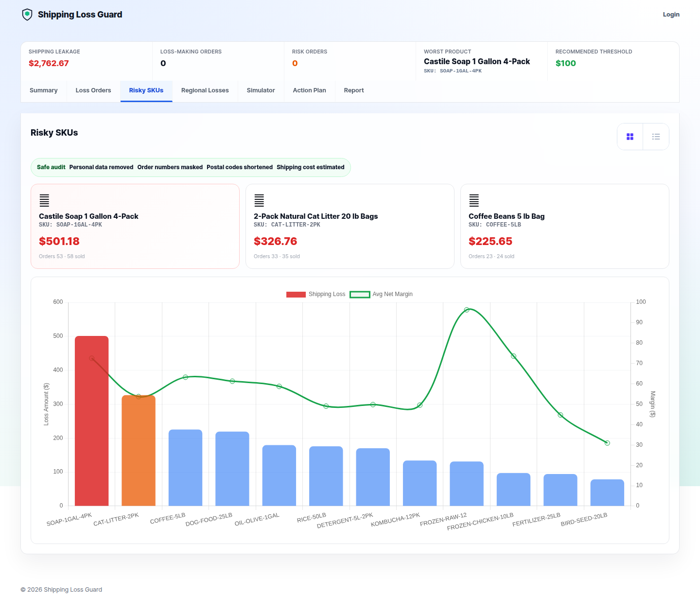Open the 2-Pack Natural Cat Litter card
700x615 pixels.
tap(350, 226)
